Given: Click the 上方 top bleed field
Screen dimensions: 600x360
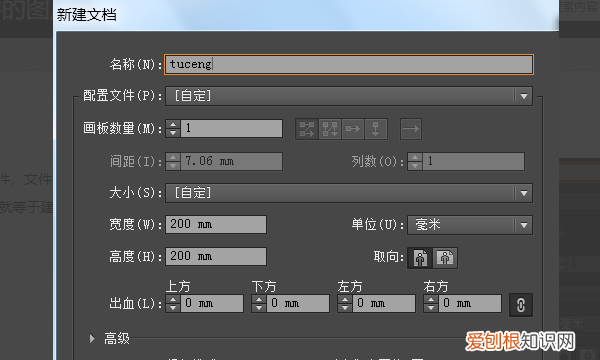Looking at the screenshot, I should point(212,303).
